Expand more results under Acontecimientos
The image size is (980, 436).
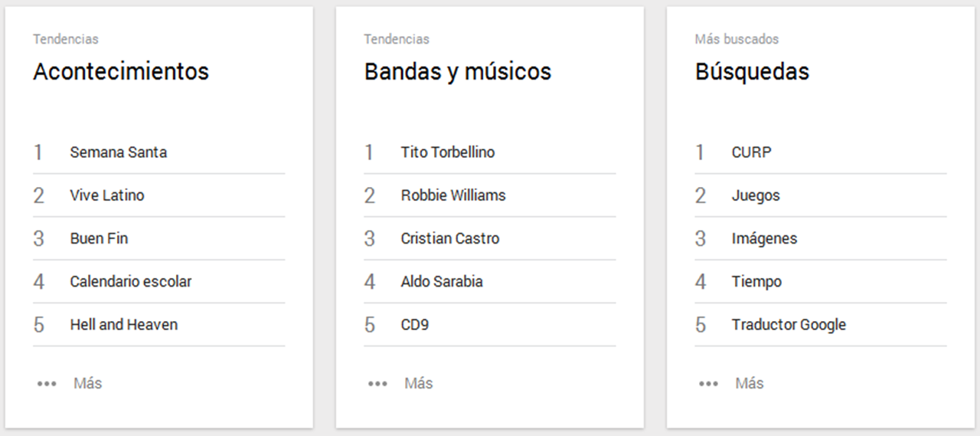pos(87,383)
